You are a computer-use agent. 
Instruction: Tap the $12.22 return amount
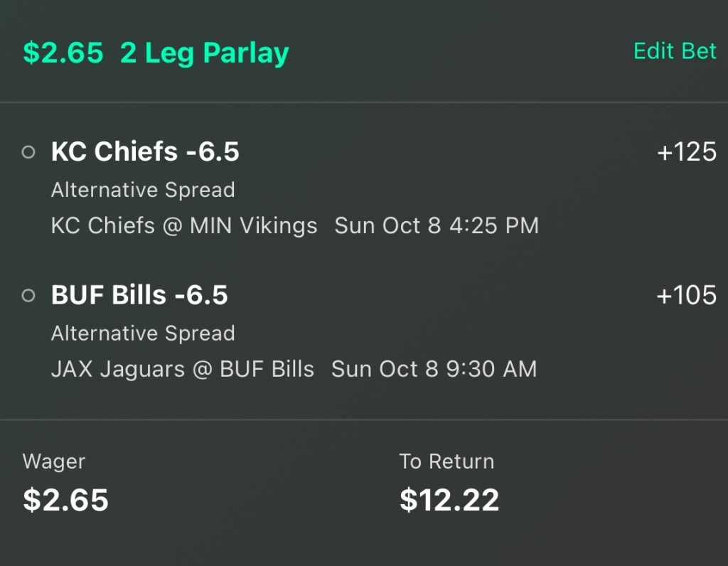(449, 500)
